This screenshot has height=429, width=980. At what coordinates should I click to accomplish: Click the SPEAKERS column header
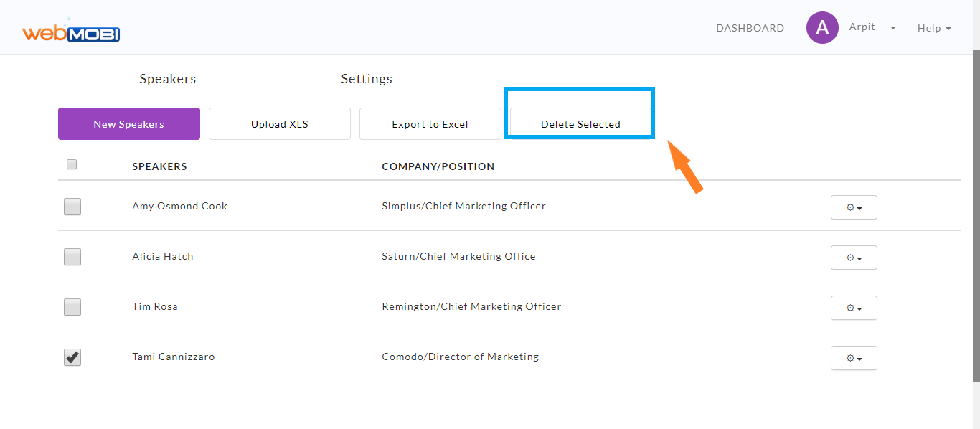pyautogui.click(x=159, y=166)
